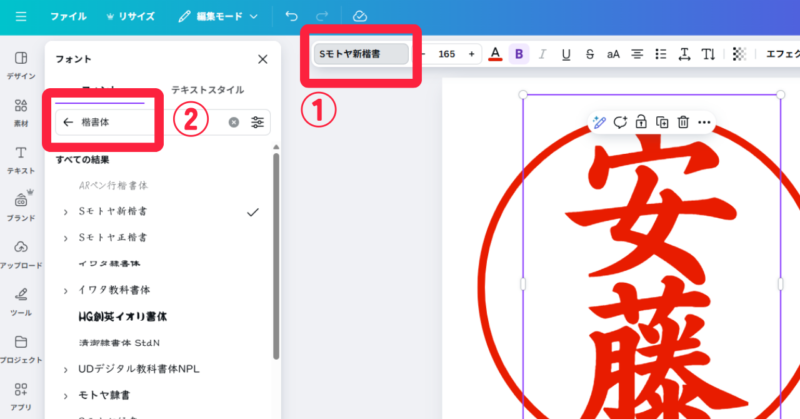
Task: Open Magic Write on floating toolbar
Action: (599, 122)
